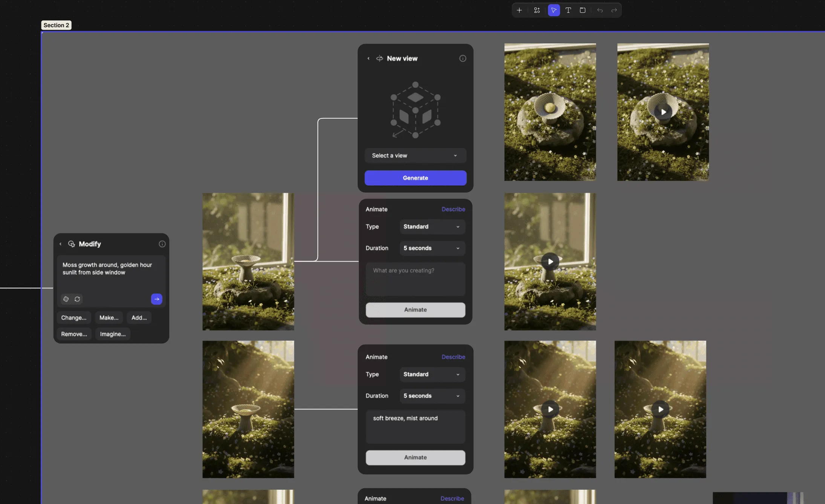The width and height of the screenshot is (825, 504).
Task: Select the Remove... suggestion chip
Action: coord(74,334)
